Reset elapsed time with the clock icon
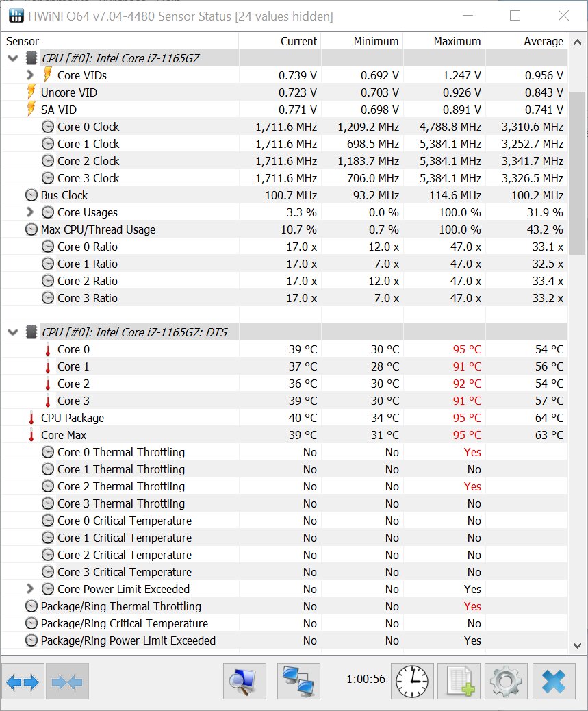 412,682
